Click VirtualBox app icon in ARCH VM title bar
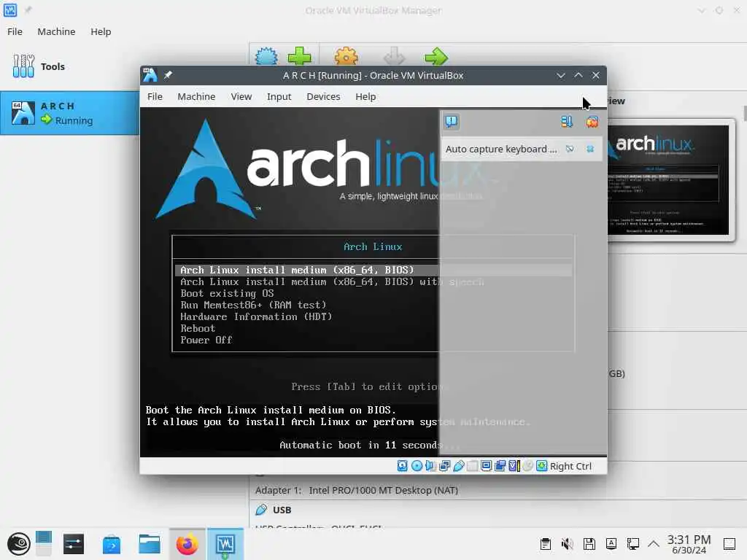Screen dimensions: 747x560 150,75
